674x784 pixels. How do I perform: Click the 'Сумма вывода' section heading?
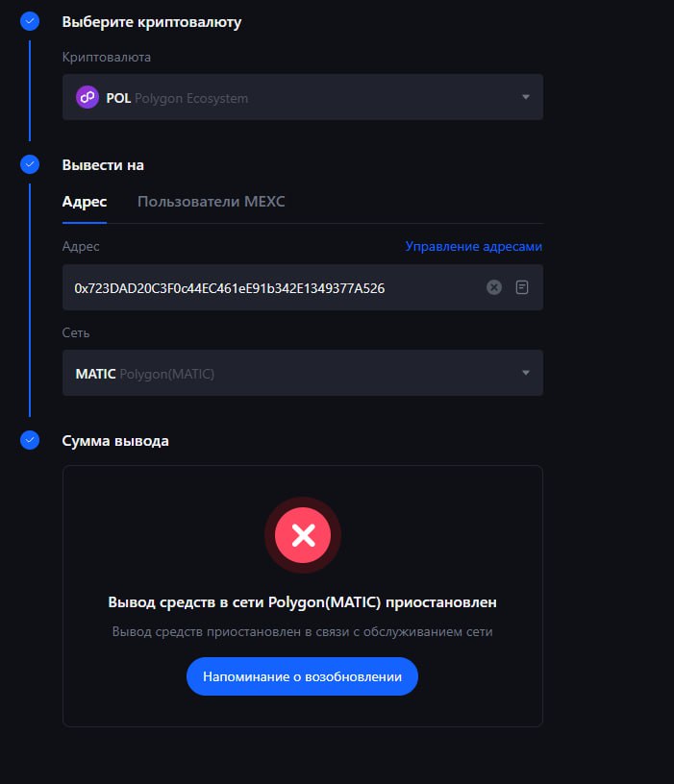click(x=115, y=441)
